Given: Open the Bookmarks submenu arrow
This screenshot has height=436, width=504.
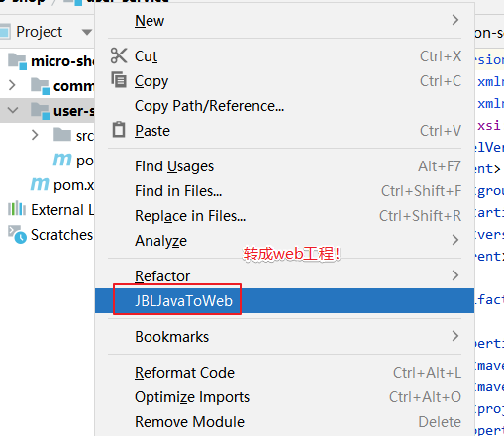Looking at the screenshot, I should click(x=455, y=336).
